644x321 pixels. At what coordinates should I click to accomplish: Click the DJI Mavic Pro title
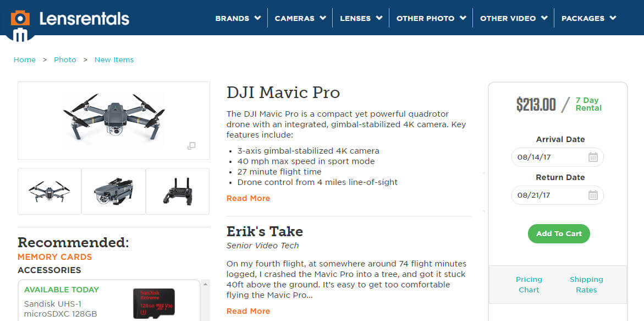(x=283, y=93)
